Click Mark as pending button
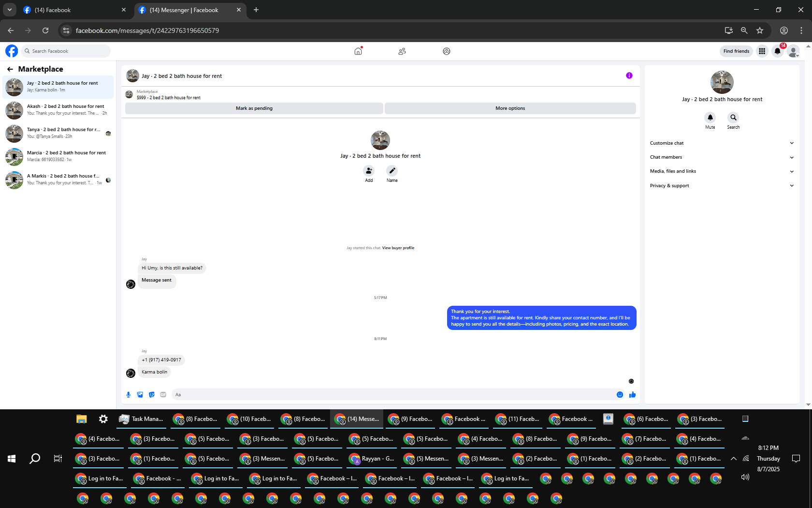 [254, 108]
